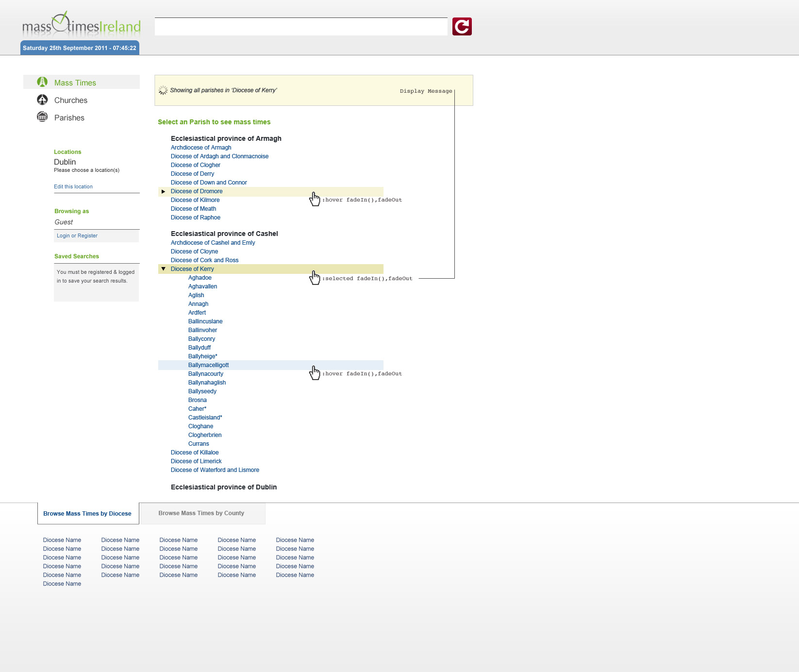This screenshot has width=799, height=672.
Task: Open the Login or Register link
Action: [77, 235]
